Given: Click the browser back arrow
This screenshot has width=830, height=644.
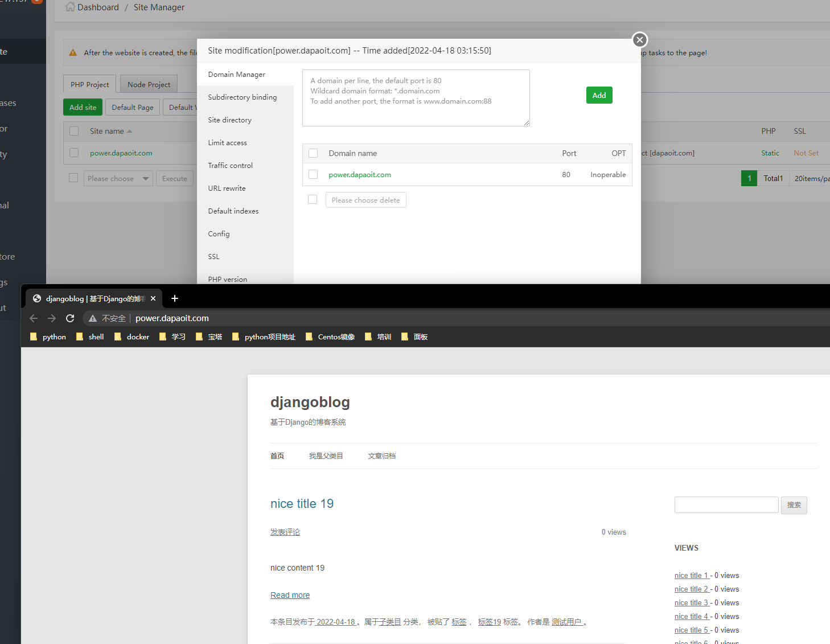Looking at the screenshot, I should click(x=34, y=318).
